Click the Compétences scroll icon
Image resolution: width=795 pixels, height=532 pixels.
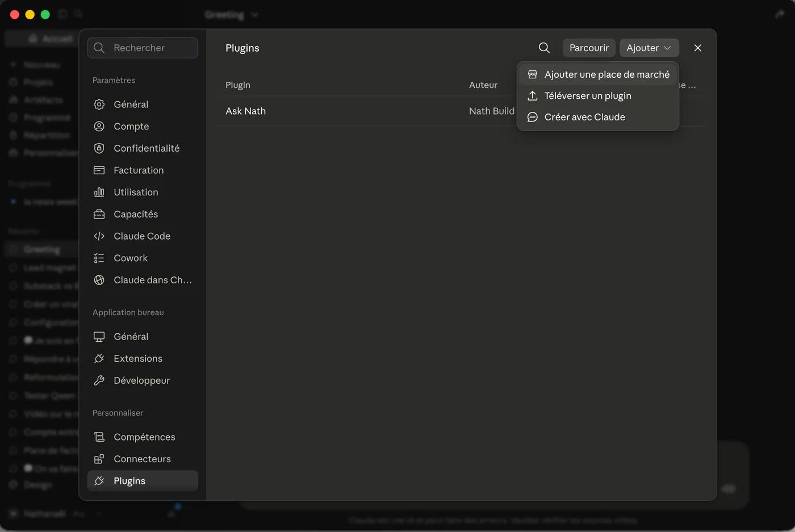pos(99,437)
